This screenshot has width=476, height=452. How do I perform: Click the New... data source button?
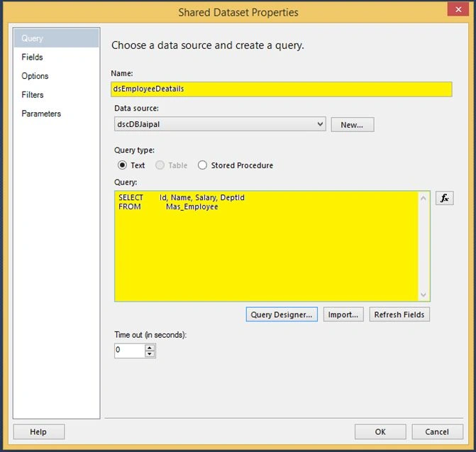pyautogui.click(x=352, y=125)
